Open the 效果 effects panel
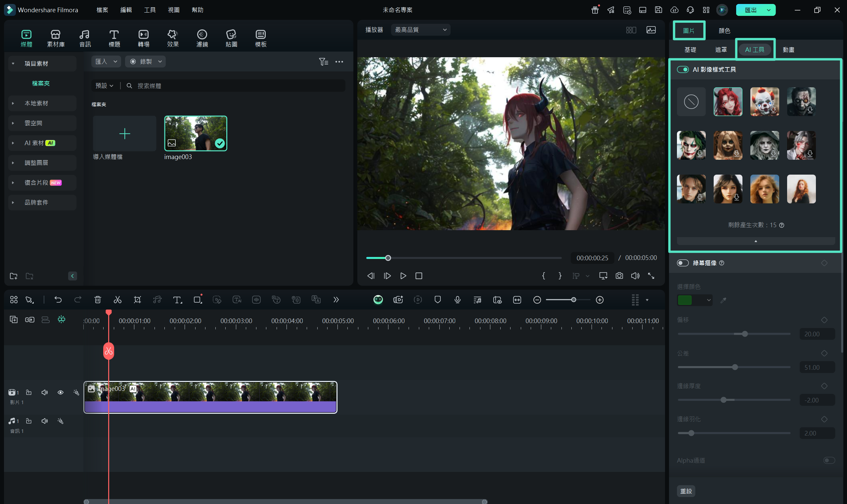Viewport: 847px width, 504px height. (x=173, y=38)
